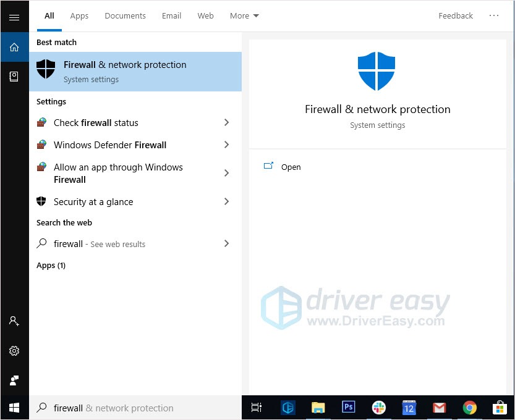Open the hamburger menu in search panel
Viewport: 515px width, 420px height.
pos(14,17)
